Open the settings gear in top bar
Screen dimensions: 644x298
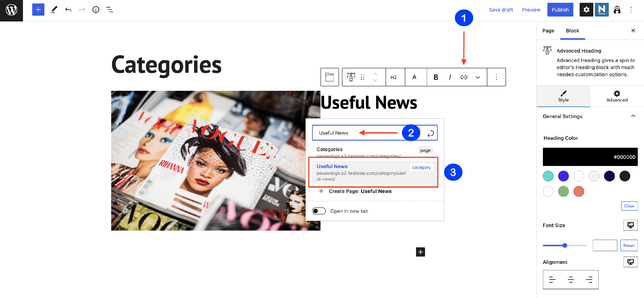[586, 10]
